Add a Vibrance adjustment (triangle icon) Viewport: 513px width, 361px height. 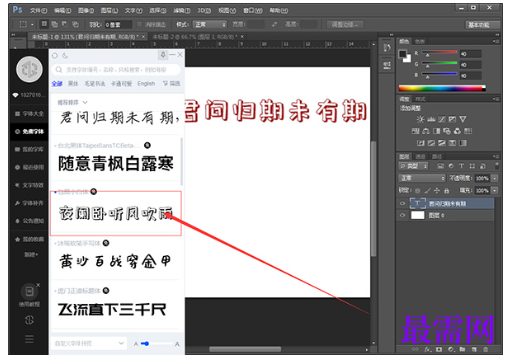click(463, 119)
